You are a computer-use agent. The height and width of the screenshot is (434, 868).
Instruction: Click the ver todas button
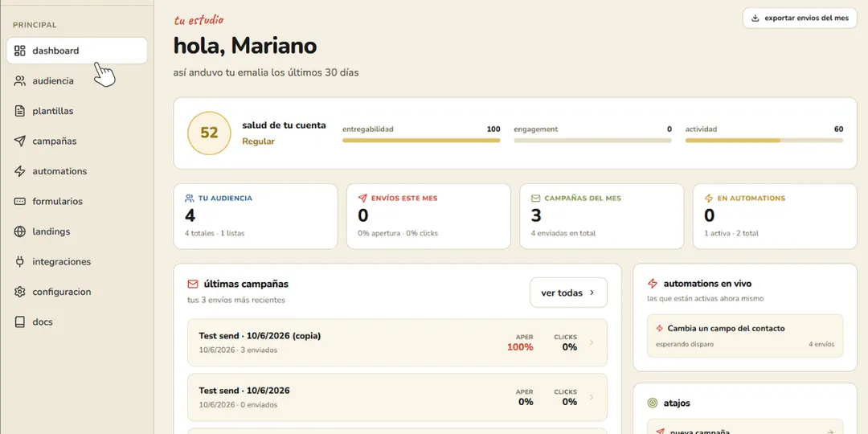point(568,293)
